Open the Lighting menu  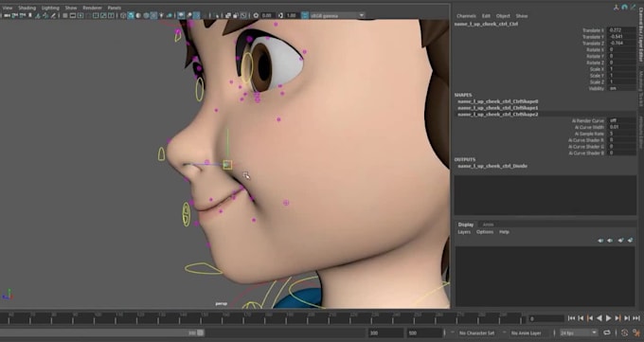click(50, 8)
